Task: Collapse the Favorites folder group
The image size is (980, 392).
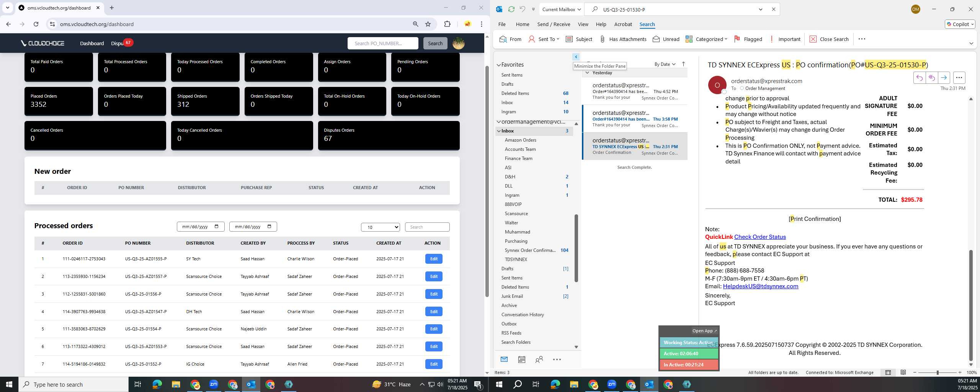Action: [x=498, y=65]
